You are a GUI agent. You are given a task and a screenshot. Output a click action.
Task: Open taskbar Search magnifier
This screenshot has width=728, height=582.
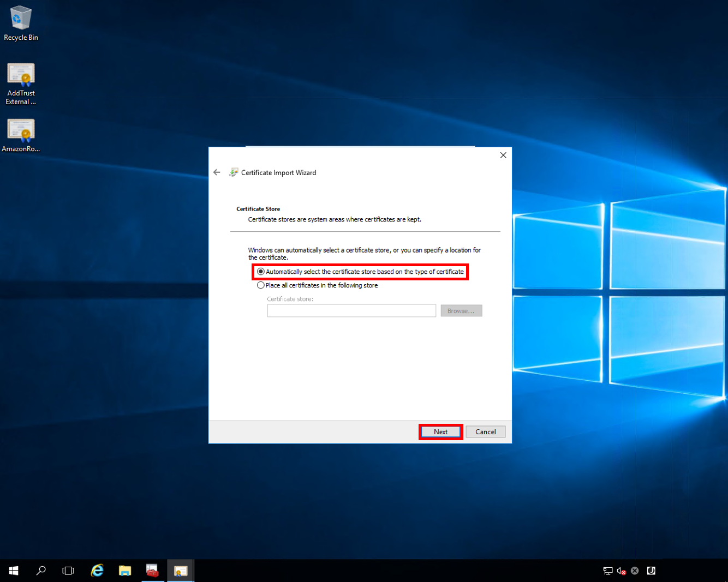[x=41, y=571]
